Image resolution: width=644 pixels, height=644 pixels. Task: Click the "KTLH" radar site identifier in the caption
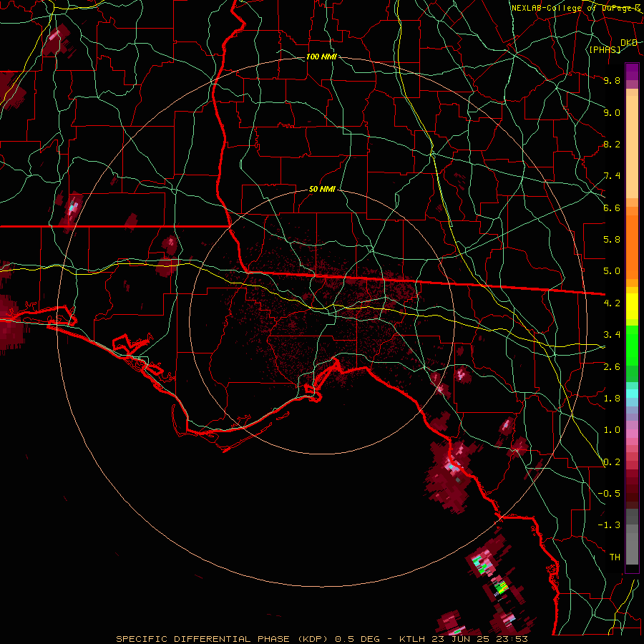point(413,639)
